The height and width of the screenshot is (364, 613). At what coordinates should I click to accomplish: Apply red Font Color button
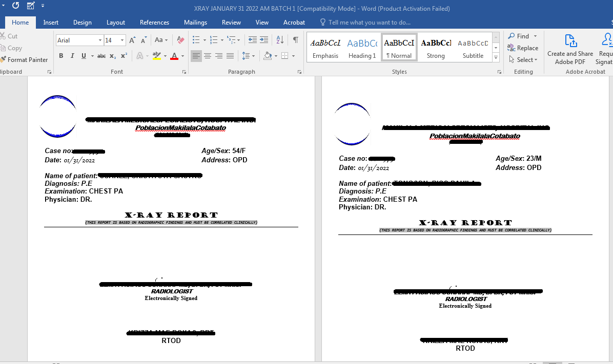point(174,56)
